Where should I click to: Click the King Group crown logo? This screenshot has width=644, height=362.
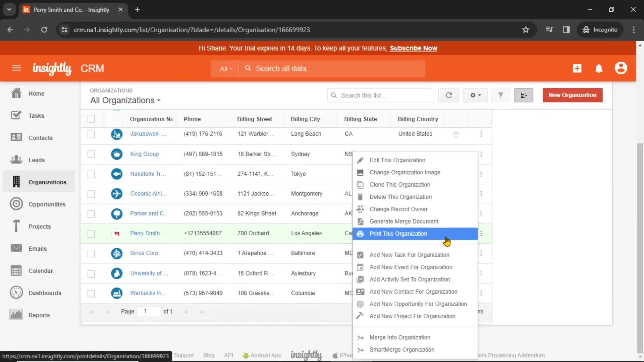click(117, 154)
